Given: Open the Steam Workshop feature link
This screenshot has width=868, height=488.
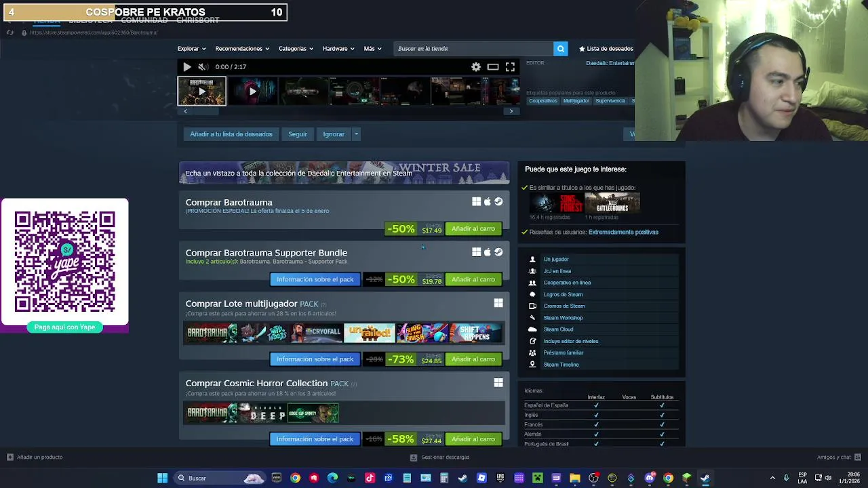Looking at the screenshot, I should click(563, 318).
